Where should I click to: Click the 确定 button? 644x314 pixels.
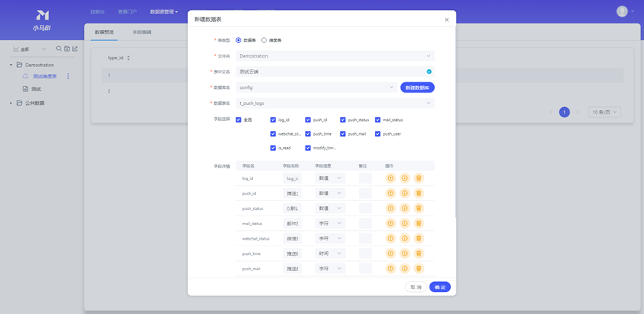[x=440, y=287]
